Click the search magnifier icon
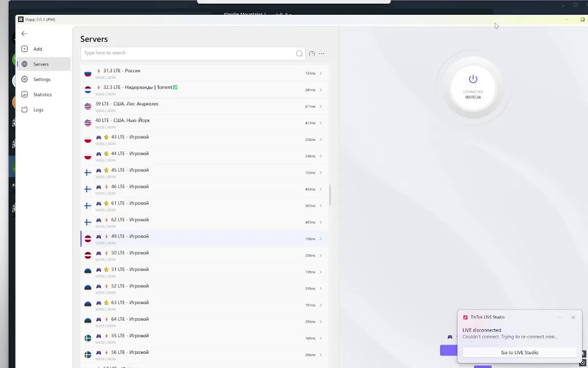Viewport: 588px width, 368px height. pos(299,53)
